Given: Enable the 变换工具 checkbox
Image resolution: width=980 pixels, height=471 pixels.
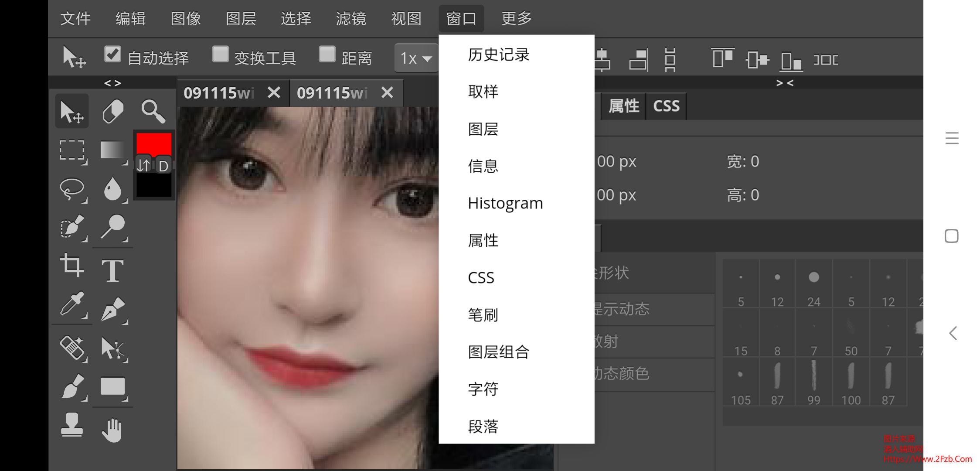Looking at the screenshot, I should tap(221, 55).
